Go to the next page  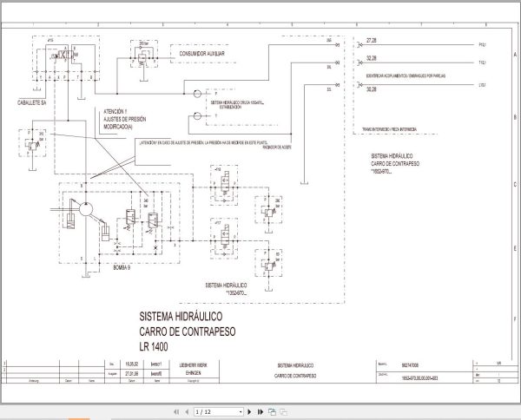pos(249,411)
